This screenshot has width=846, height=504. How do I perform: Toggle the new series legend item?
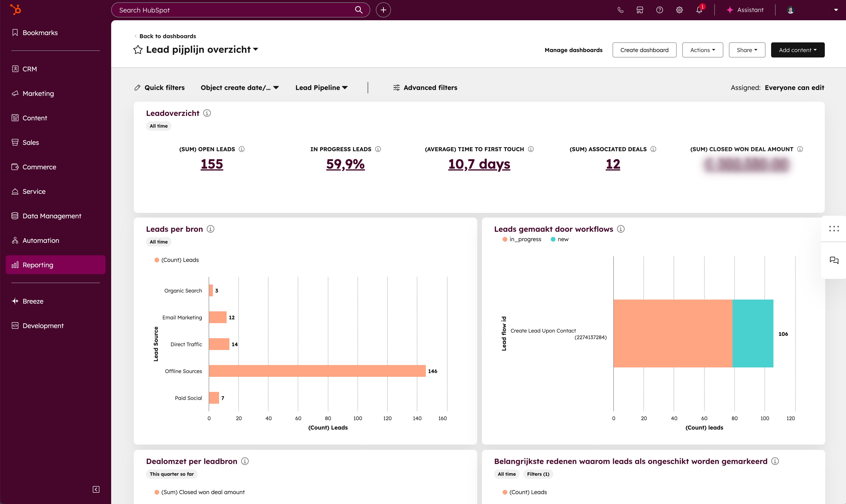[x=559, y=239]
